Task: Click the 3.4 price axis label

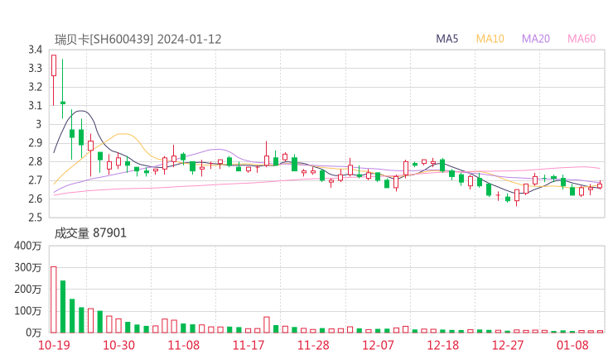Action: 35,50
